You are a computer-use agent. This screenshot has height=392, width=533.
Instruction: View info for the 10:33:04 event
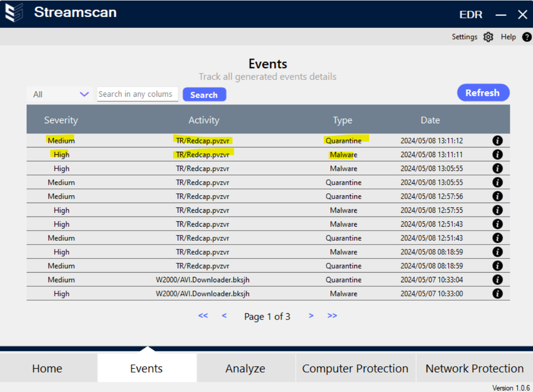point(497,280)
